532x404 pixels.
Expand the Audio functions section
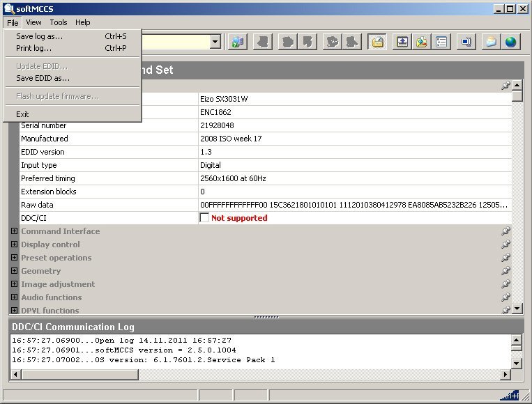tap(14, 297)
